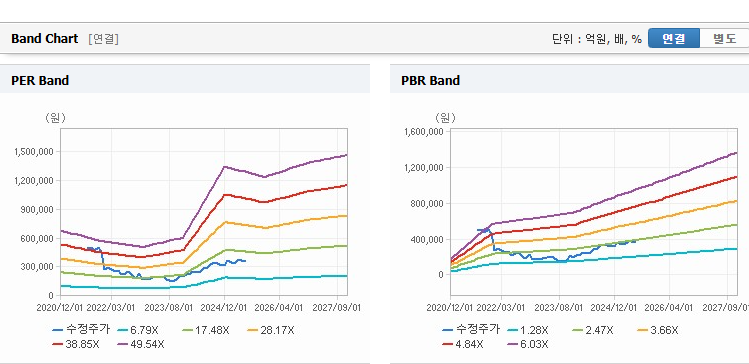Click 수정주가 legend entry in PBR Band
The width and height of the screenshot is (749, 364).
pos(471,329)
